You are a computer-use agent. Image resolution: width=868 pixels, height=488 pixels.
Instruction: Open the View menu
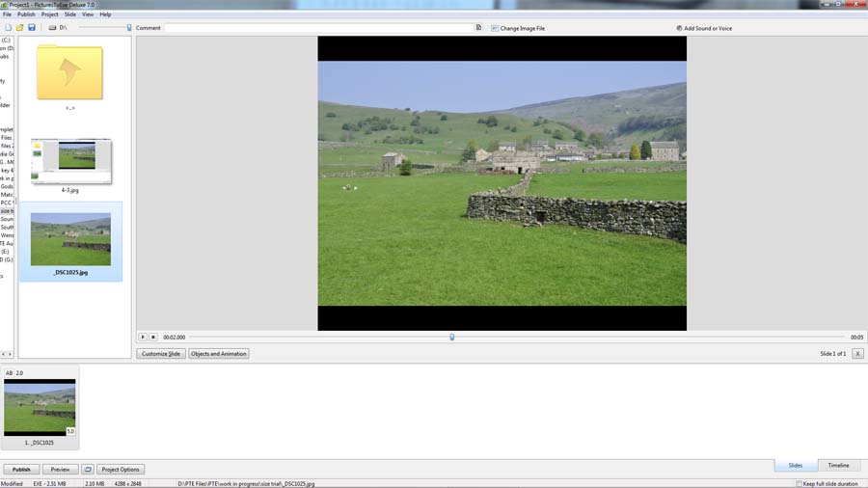tap(88, 14)
